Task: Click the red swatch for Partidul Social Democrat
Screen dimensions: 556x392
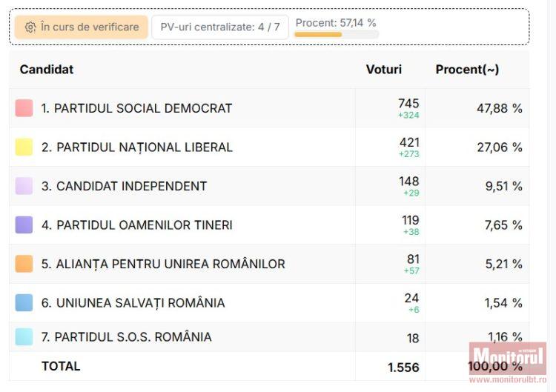Action: pyautogui.click(x=24, y=108)
